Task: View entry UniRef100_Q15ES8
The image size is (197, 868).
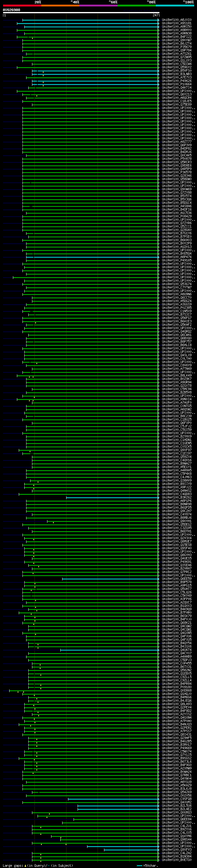Action: (x=177, y=545)
